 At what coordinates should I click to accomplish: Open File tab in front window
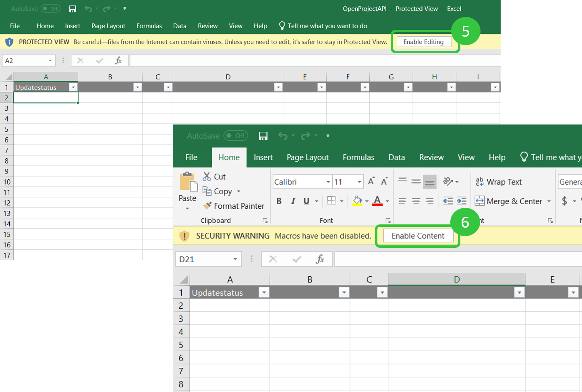(191, 158)
